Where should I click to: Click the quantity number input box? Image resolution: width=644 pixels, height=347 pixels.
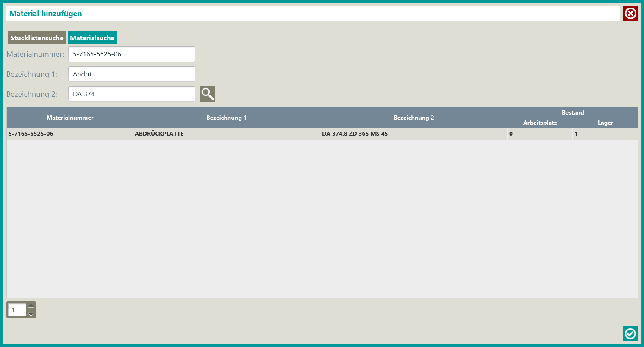[x=17, y=310]
